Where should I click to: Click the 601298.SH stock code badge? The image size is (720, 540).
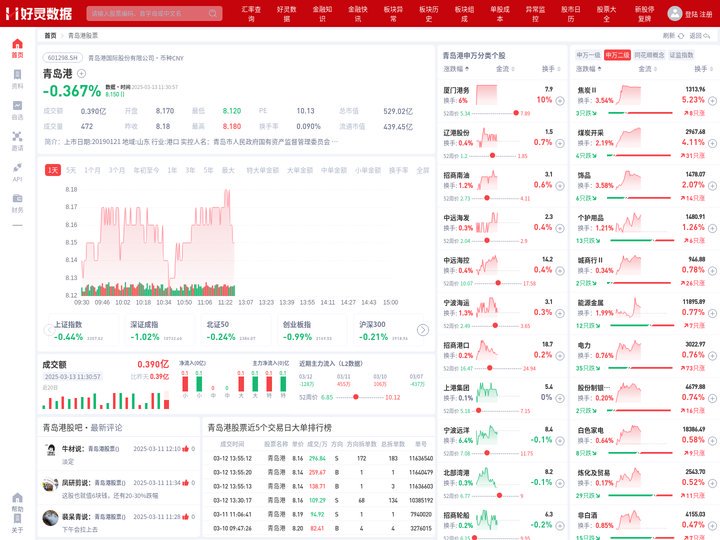pos(63,58)
